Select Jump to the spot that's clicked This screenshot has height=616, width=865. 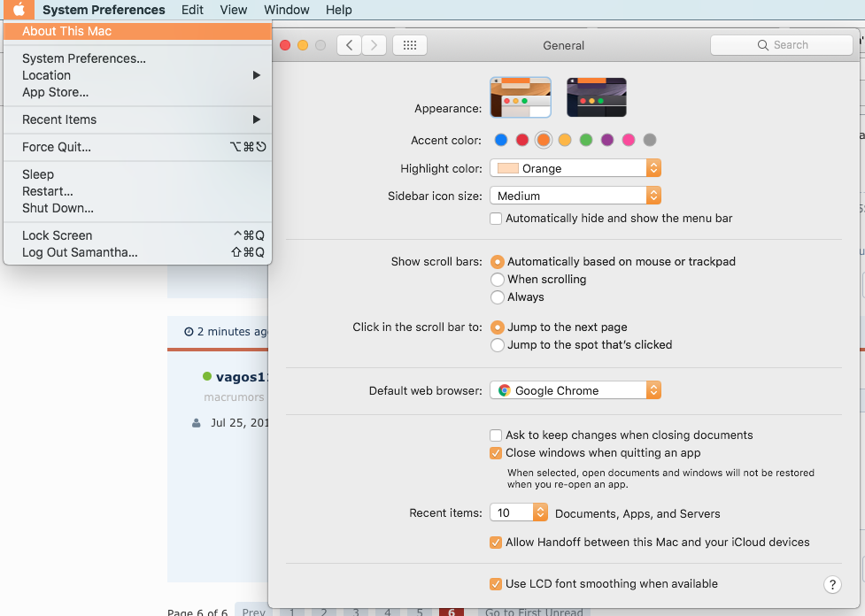pos(498,345)
